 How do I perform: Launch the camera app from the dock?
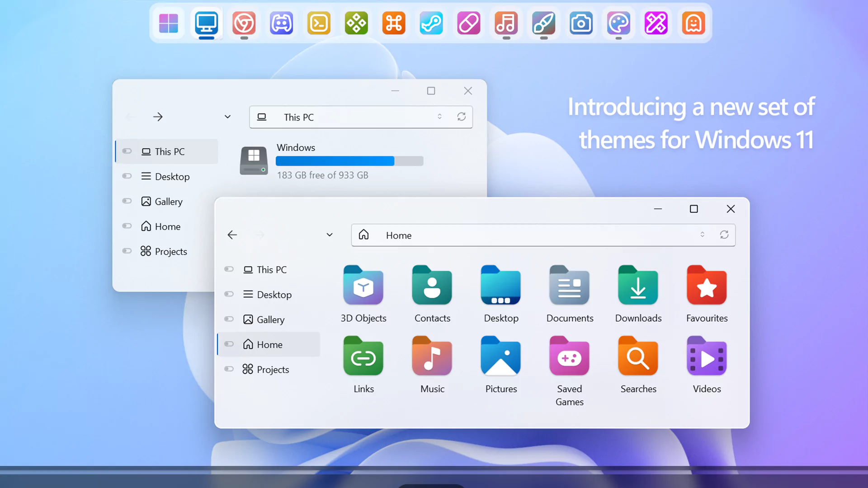[x=581, y=23]
